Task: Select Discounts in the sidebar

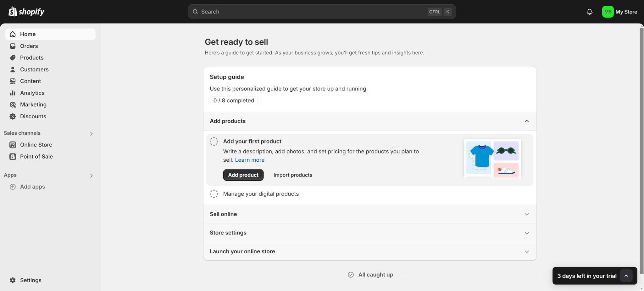Action: [33, 116]
